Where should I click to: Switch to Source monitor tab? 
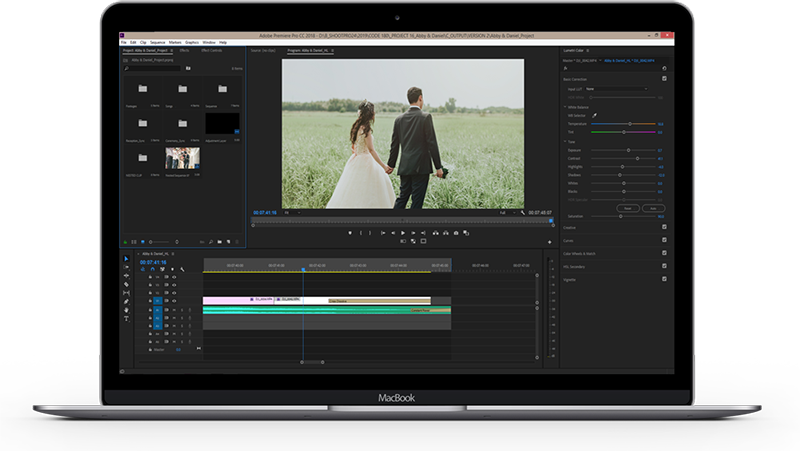point(263,51)
